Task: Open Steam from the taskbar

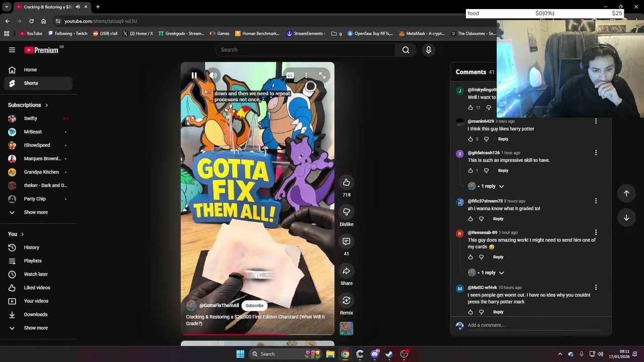Action: tap(389, 354)
